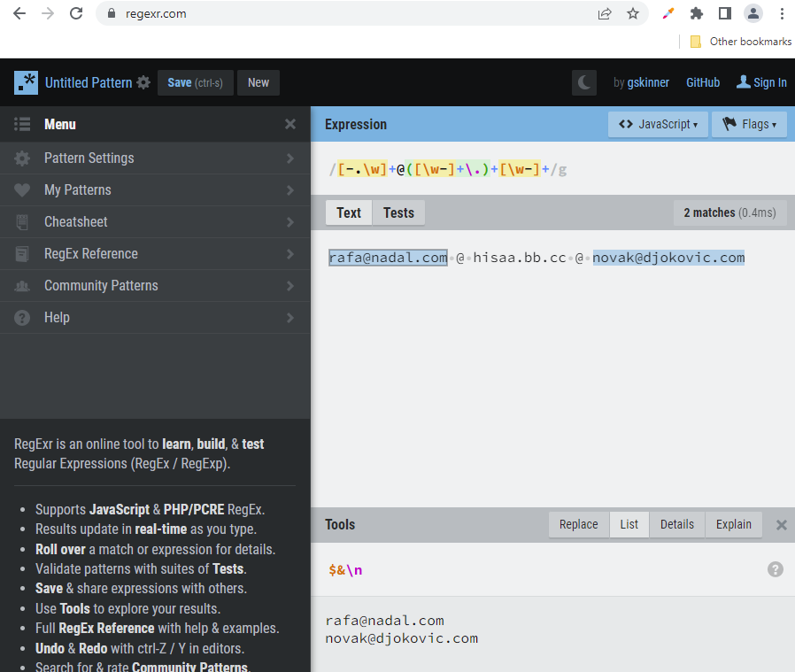Screen dimensions: 795x672
Task: Enable the Details view in Tools
Action: pyautogui.click(x=676, y=524)
